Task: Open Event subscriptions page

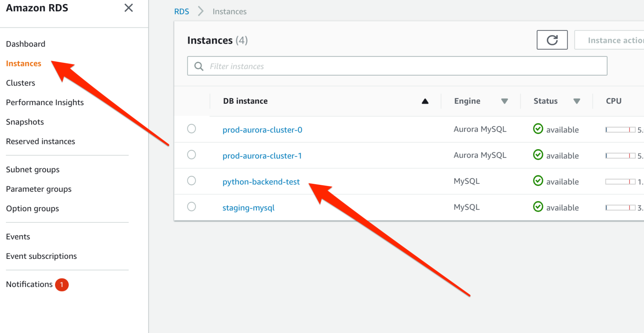Action: coord(42,256)
